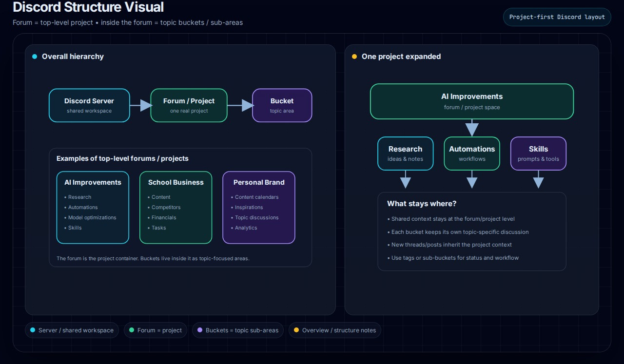The height and width of the screenshot is (364, 624).
Task: Click the Overall hierarchy heading
Action: click(73, 57)
